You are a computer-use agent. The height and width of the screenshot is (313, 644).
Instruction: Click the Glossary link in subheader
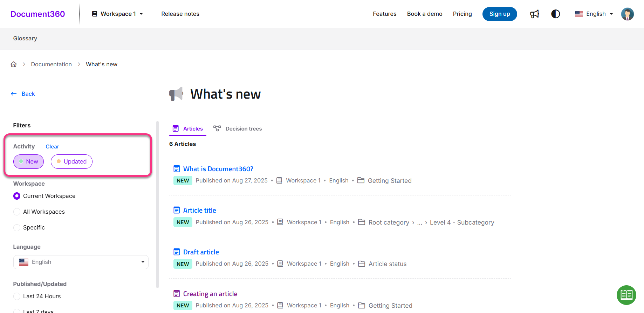tap(25, 38)
